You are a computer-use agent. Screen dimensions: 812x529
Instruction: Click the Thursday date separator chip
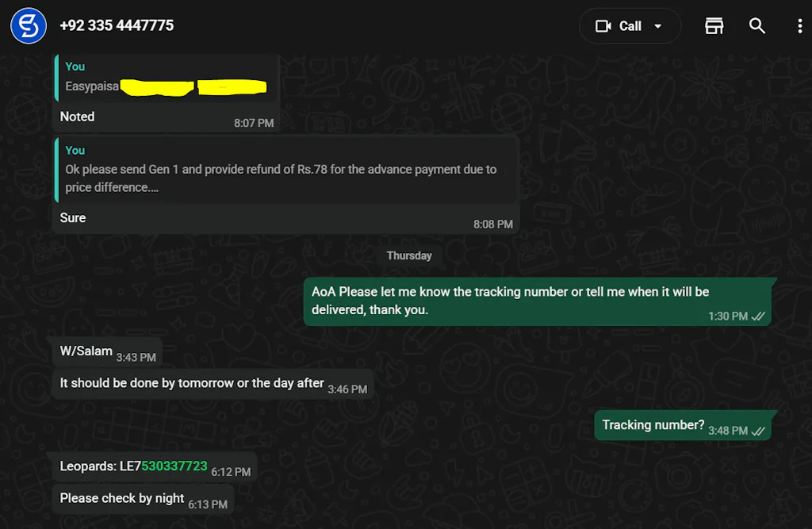point(409,256)
